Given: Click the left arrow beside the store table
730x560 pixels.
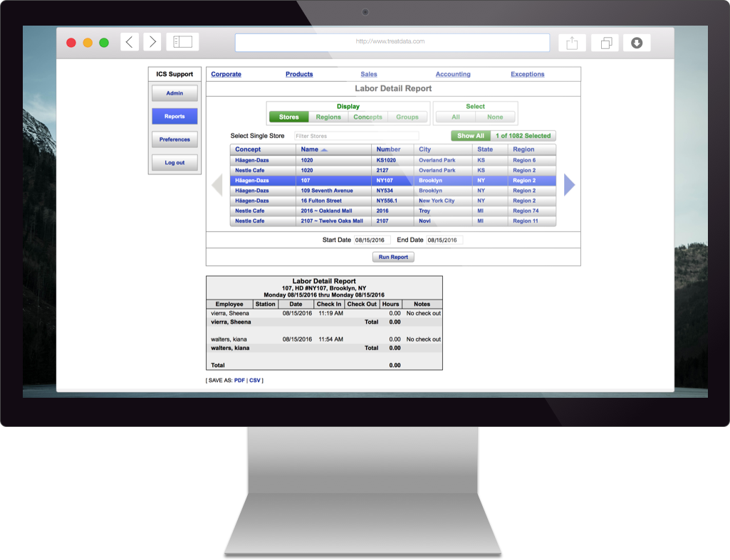Looking at the screenshot, I should tap(218, 185).
